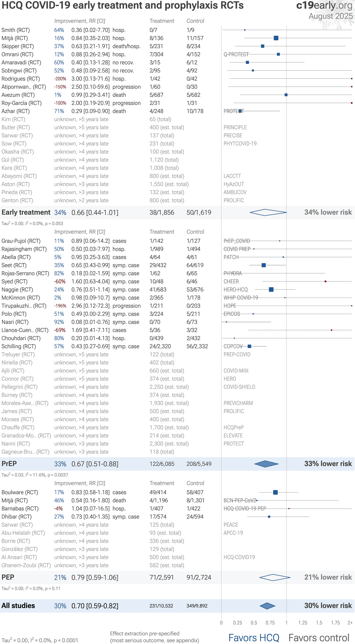355x644 pixels.
Task: Select the 30% lower risk label
Action: click(328, 606)
